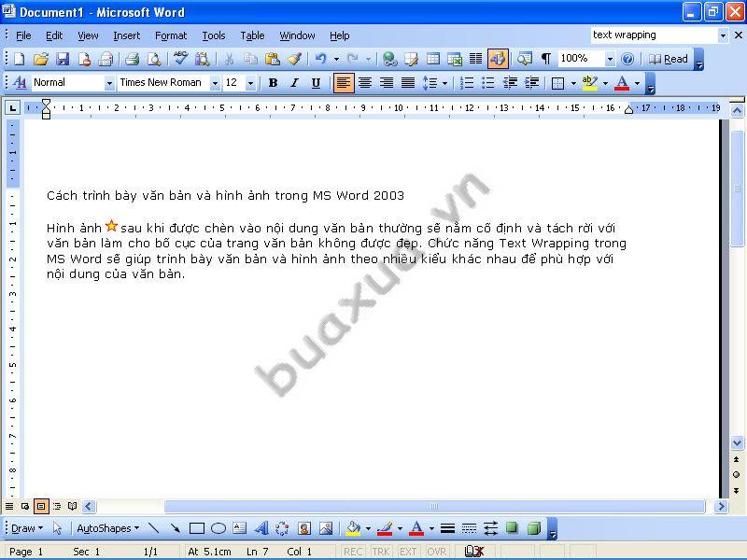The image size is (747, 560).
Task: Insert Hyperlink globe icon
Action: (x=390, y=59)
